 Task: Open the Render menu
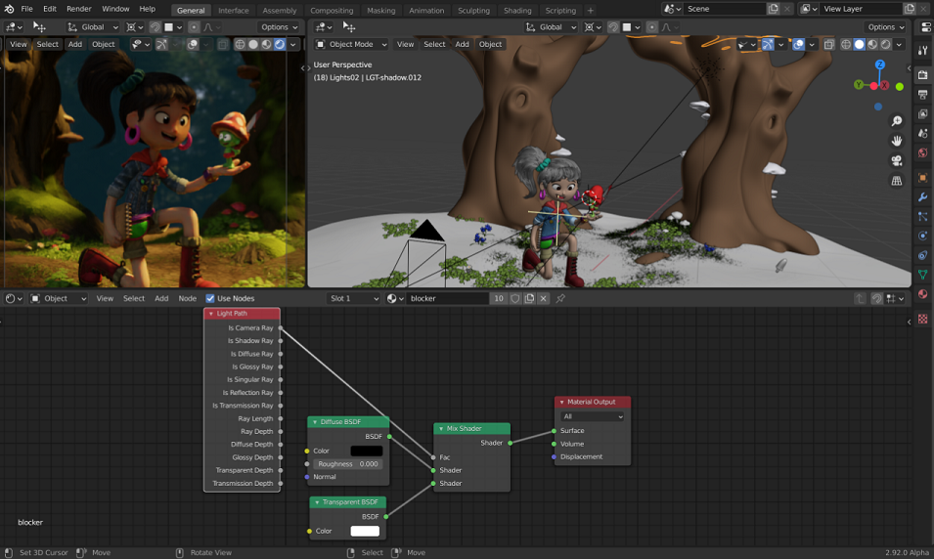pyautogui.click(x=79, y=9)
